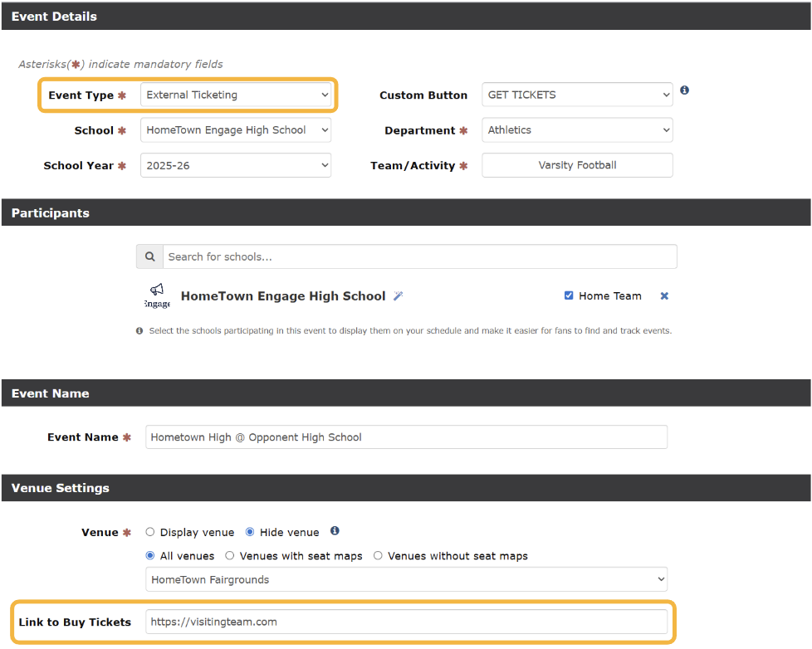Screen dimensions: 812x649
Task: Choose Venues with seat maps option
Action: tap(230, 556)
